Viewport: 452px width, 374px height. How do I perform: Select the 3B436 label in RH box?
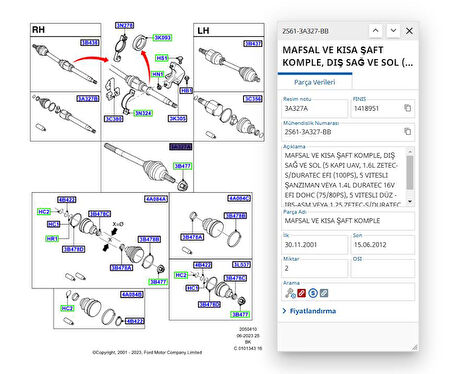(90, 43)
